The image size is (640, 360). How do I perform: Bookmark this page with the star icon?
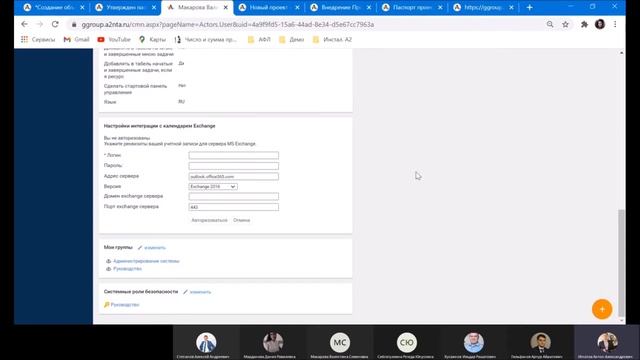tap(565, 24)
